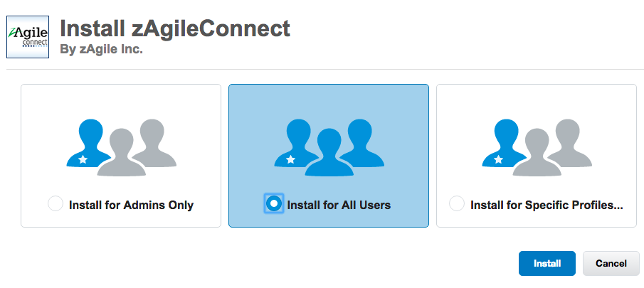Click the "Install for Specific Profiles..." label text
Screen dimensions: 644x288
point(547,206)
